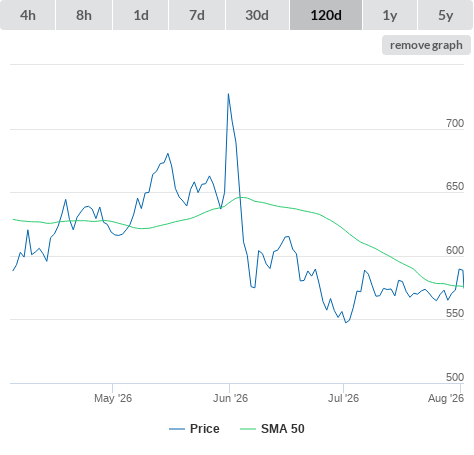Switch chart to 1y range
The width and height of the screenshot is (474, 455).
tap(390, 15)
